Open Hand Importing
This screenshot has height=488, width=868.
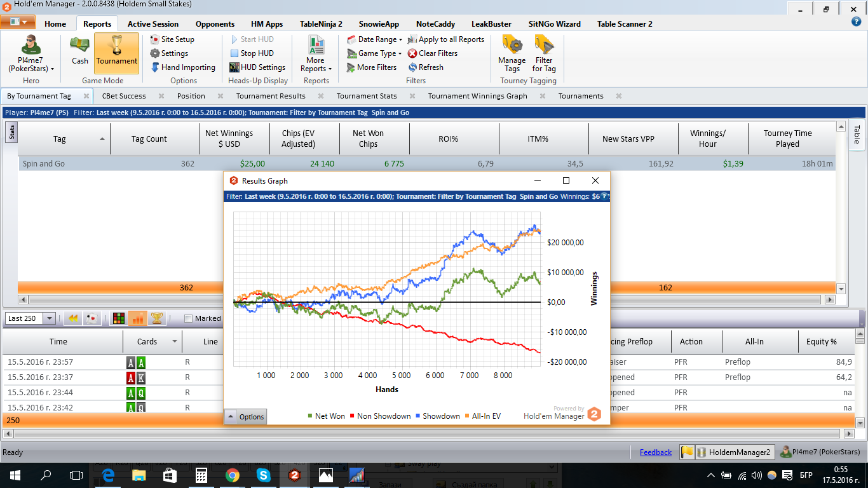(x=183, y=67)
